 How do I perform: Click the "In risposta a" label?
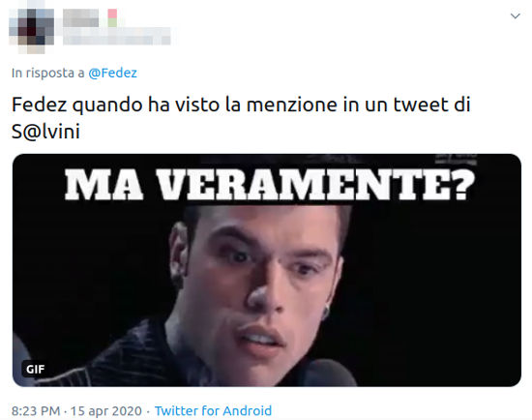click(47, 73)
